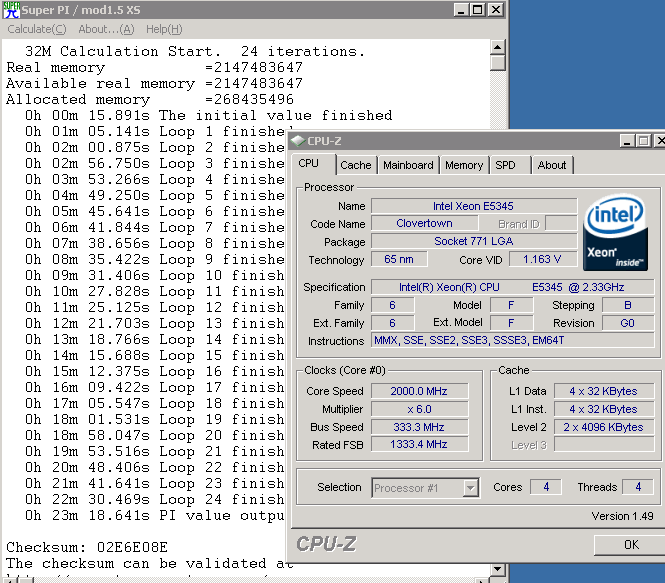Click the 'Checksum: 02E6E08E' line
The image size is (665, 583).
click(x=87, y=547)
